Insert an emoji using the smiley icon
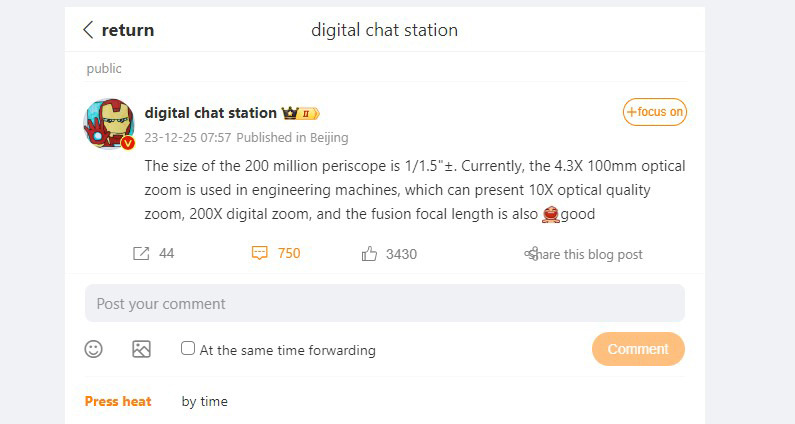Image resolution: width=795 pixels, height=424 pixels. (x=93, y=349)
